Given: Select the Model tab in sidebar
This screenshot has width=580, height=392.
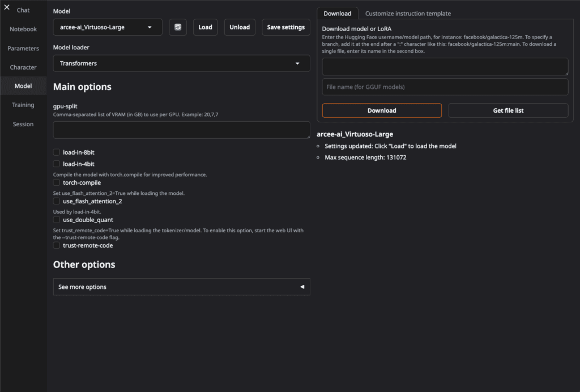Looking at the screenshot, I should (23, 86).
